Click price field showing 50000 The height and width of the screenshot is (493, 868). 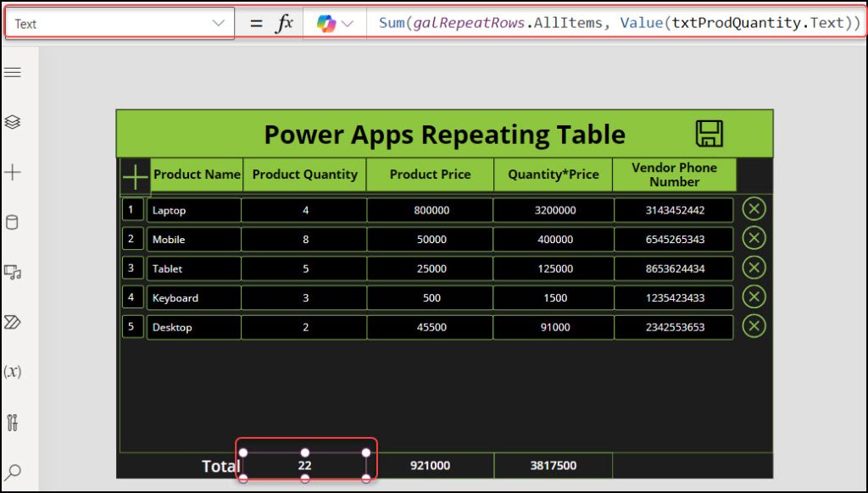tap(430, 240)
